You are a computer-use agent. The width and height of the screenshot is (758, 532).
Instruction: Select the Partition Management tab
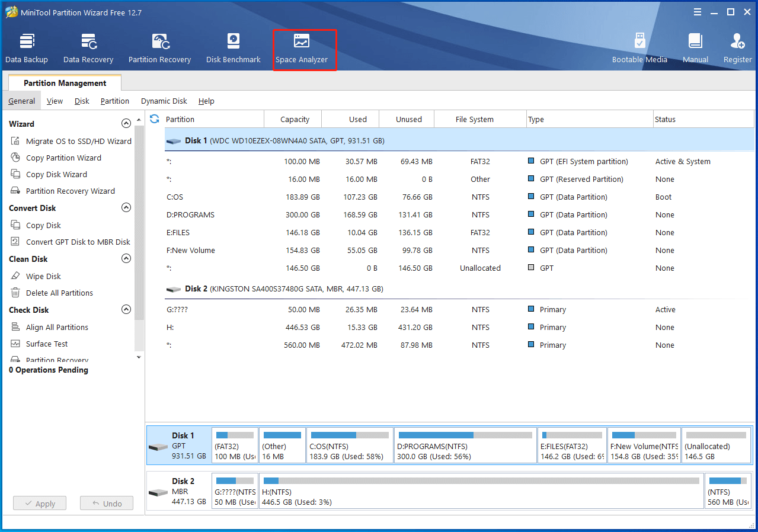click(65, 83)
